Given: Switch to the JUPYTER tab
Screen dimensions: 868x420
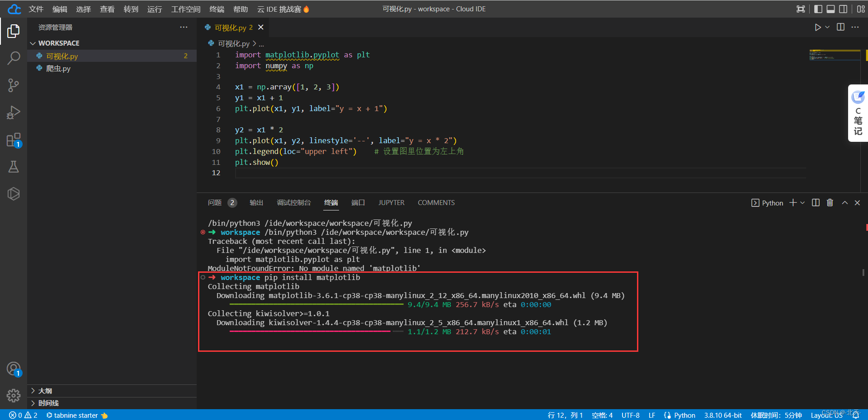Looking at the screenshot, I should click(x=392, y=203).
